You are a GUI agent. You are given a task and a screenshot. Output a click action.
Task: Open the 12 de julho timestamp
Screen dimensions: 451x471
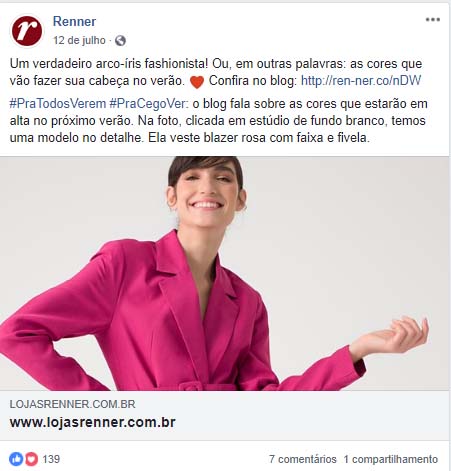tap(79, 41)
